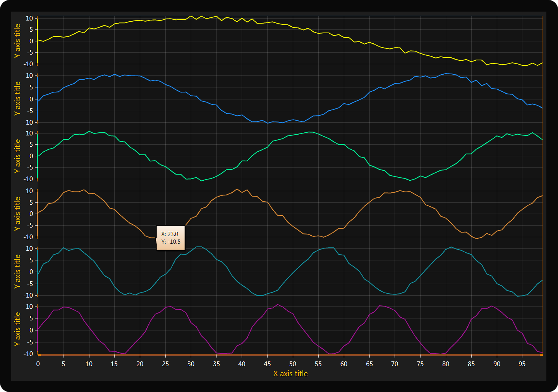
Task: Select X axis tick label 95
Action: [522, 364]
